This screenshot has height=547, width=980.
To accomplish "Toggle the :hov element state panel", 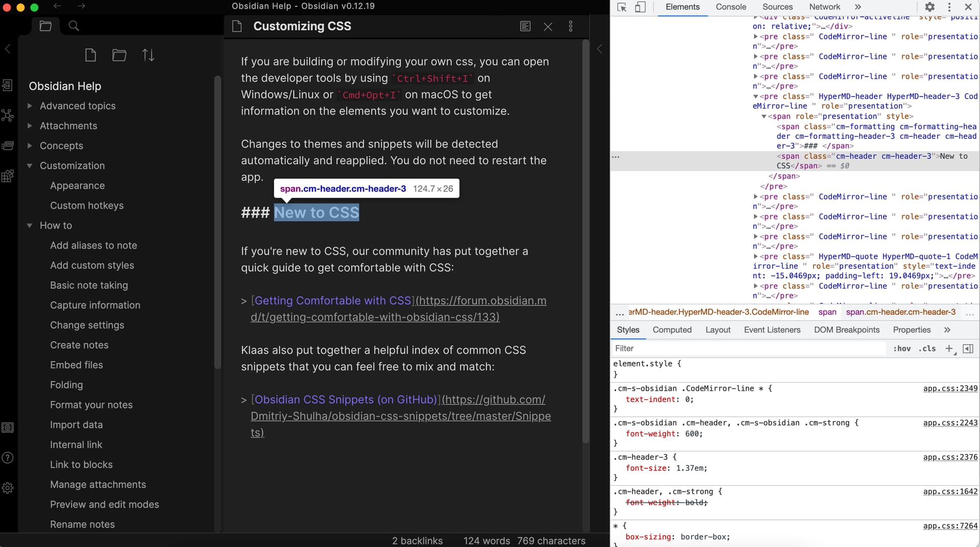I will click(x=901, y=348).
